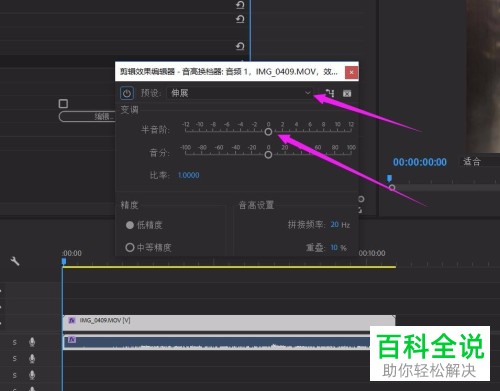Click the save preset icon in effect editor
The width and height of the screenshot is (500, 391).
click(x=330, y=93)
